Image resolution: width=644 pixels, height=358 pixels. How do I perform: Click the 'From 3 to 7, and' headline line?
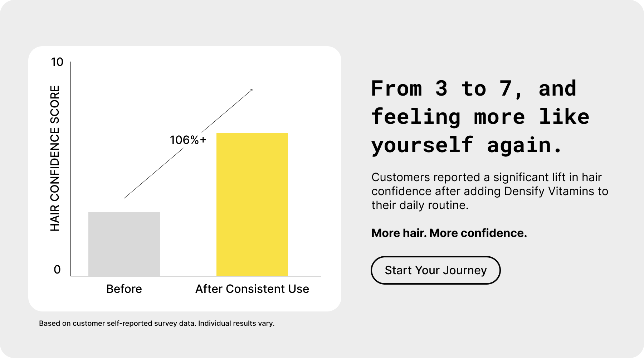tap(474, 88)
